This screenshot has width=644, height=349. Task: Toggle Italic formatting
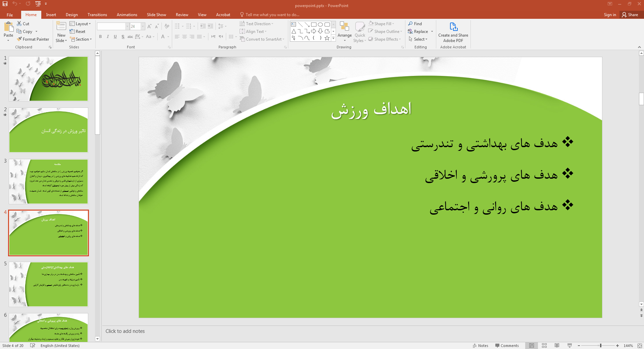pyautogui.click(x=108, y=37)
